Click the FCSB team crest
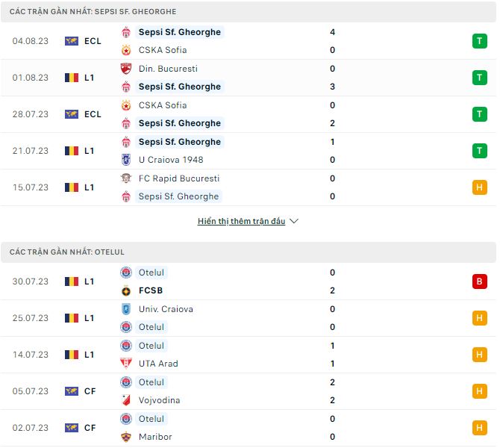Image resolution: width=500 pixels, height=448 pixels. tap(125, 290)
